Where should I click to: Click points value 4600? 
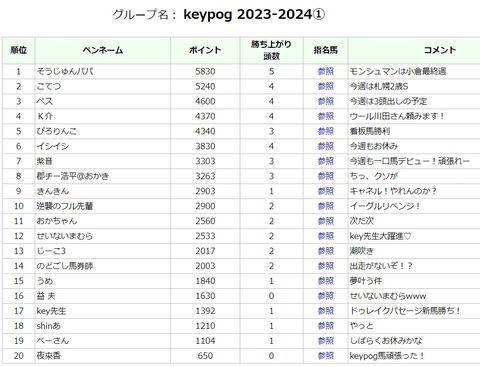pyautogui.click(x=205, y=101)
